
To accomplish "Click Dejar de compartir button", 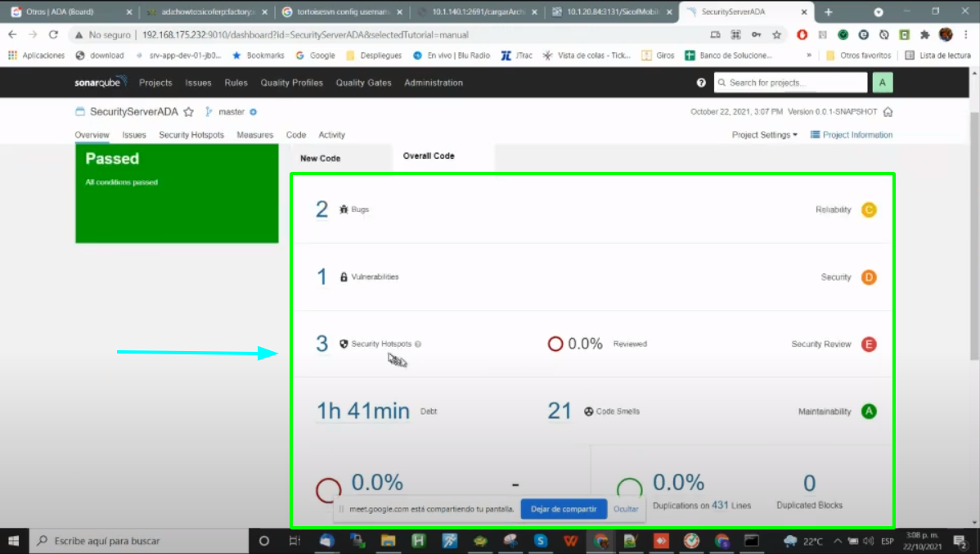I will click(x=564, y=509).
